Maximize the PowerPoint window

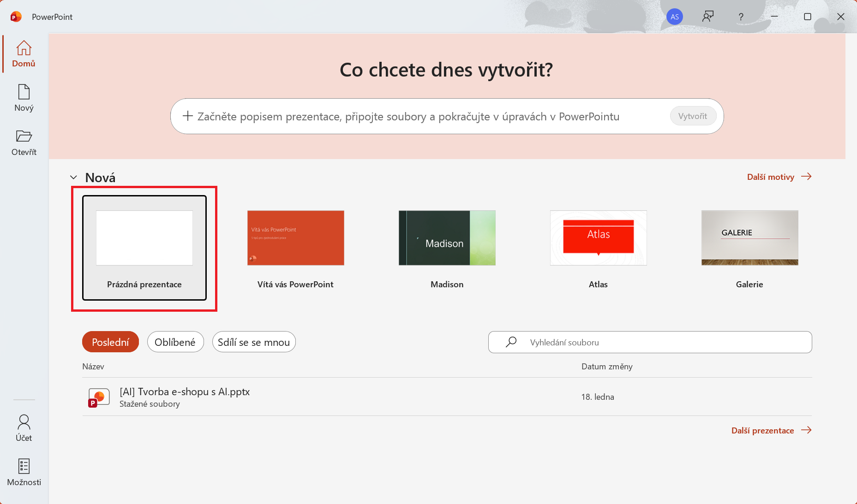tap(808, 17)
